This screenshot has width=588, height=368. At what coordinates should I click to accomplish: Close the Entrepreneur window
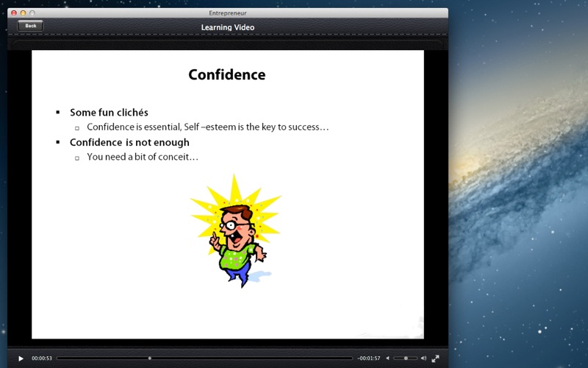tap(14, 13)
